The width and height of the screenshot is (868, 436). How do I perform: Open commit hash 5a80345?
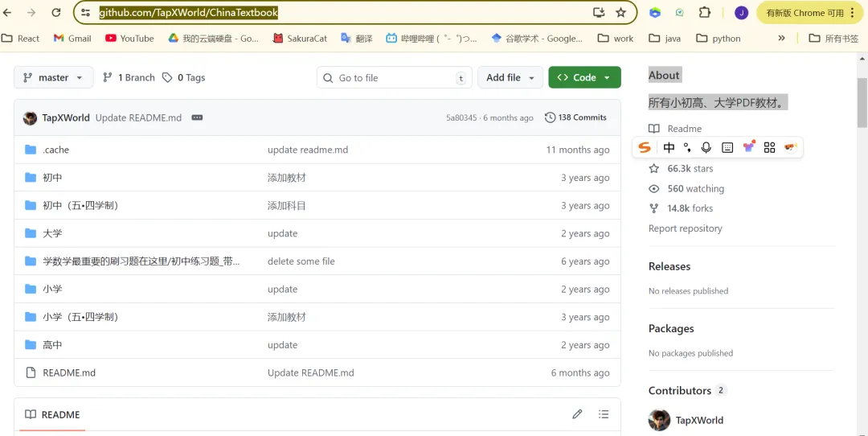tap(461, 118)
